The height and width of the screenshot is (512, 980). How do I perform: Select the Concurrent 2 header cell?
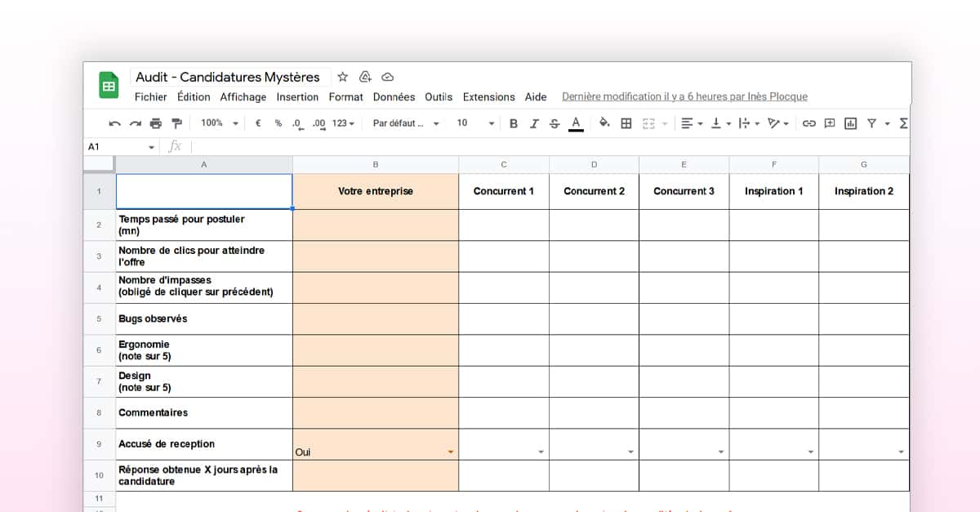pos(594,191)
